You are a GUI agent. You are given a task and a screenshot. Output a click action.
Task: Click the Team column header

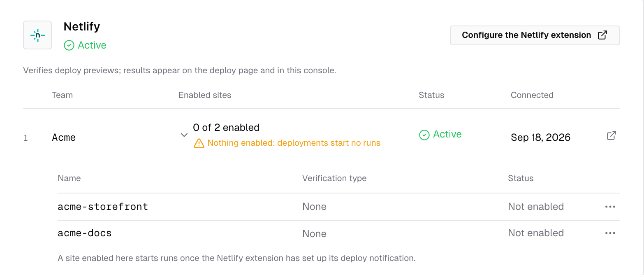[x=62, y=95]
